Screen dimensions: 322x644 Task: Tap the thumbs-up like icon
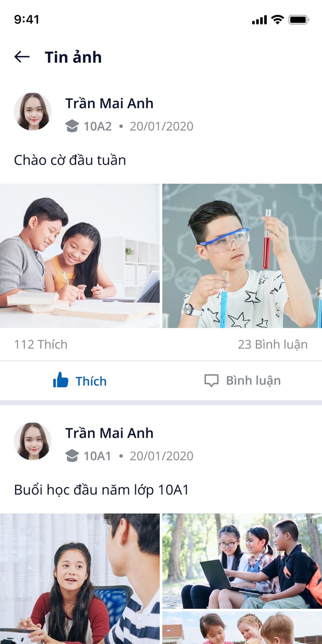click(60, 380)
